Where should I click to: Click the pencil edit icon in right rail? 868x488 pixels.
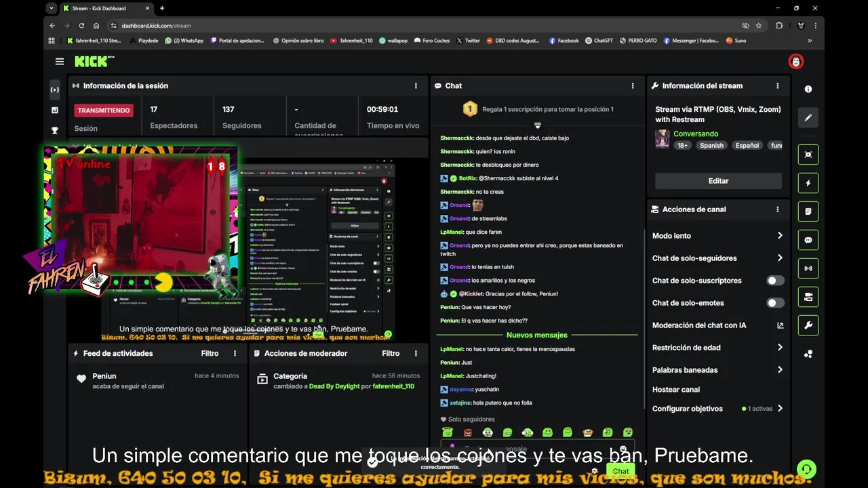tap(808, 117)
